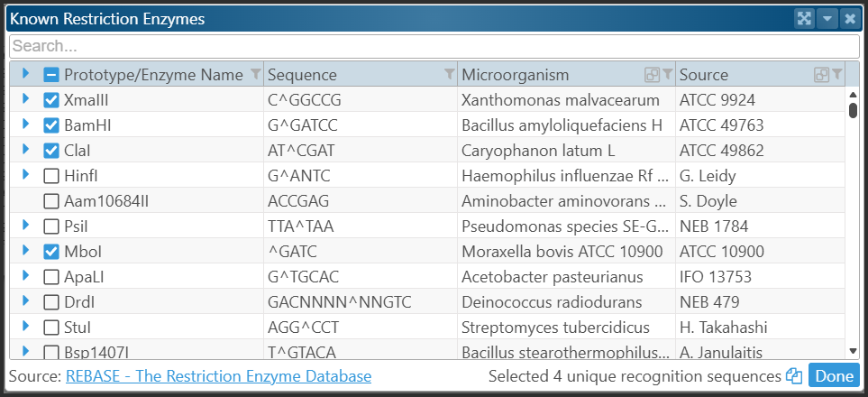Expand the ClaI row details
Viewport: 868px width, 397px height.
(26, 150)
